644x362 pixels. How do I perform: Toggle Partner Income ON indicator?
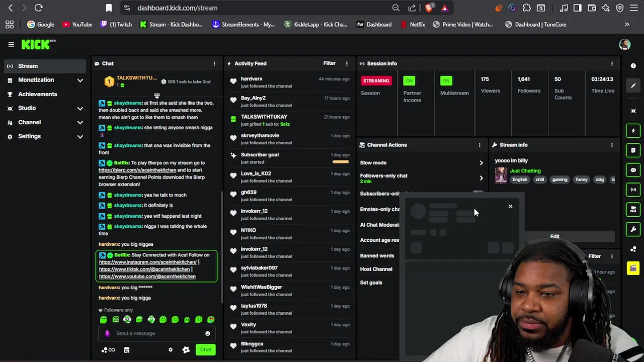409,80
